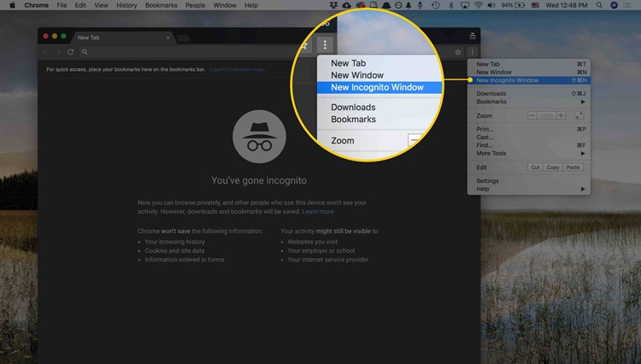Choose Cast... from the dropdown menu
641x364 pixels.
528,138
